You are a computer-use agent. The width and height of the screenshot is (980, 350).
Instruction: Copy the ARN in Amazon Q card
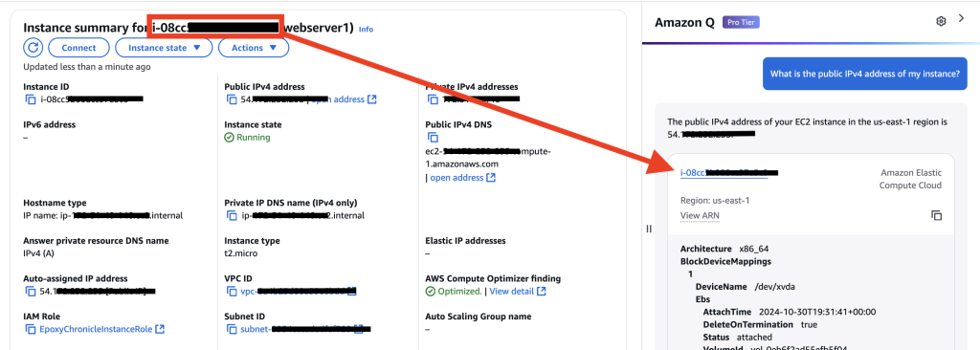click(x=936, y=215)
